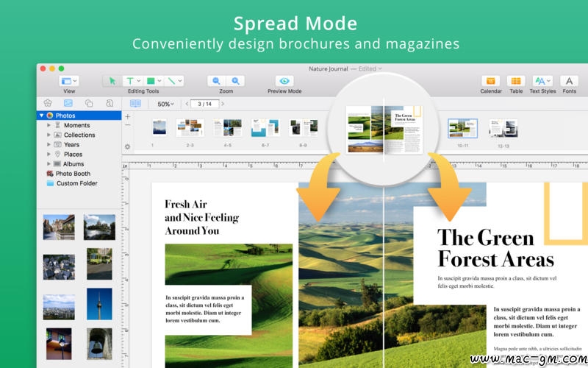Remove page with minus button

(127, 125)
